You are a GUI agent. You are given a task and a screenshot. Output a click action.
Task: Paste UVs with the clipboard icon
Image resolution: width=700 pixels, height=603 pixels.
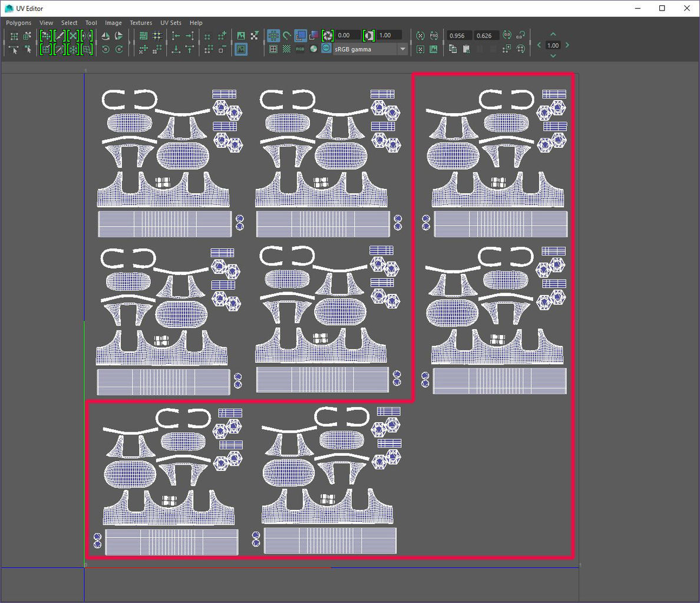pyautogui.click(x=466, y=49)
